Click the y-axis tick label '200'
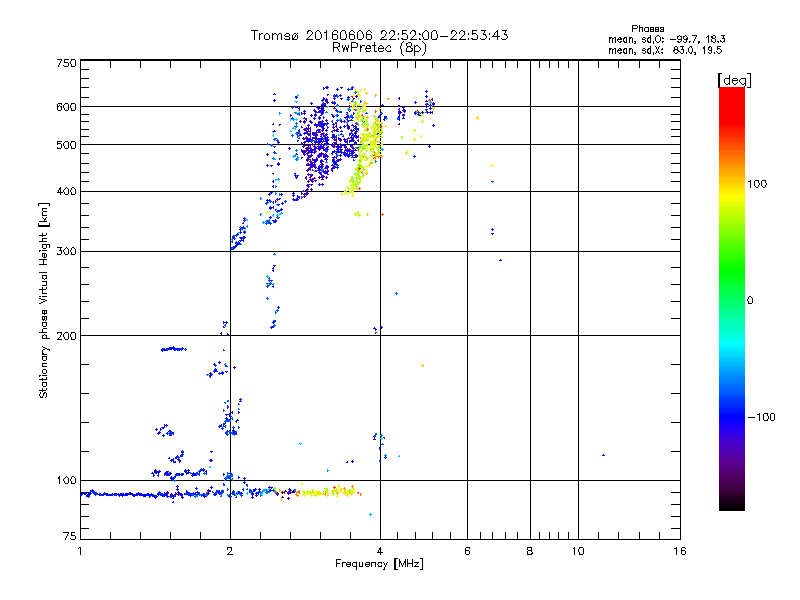The image size is (800, 600). [66, 336]
